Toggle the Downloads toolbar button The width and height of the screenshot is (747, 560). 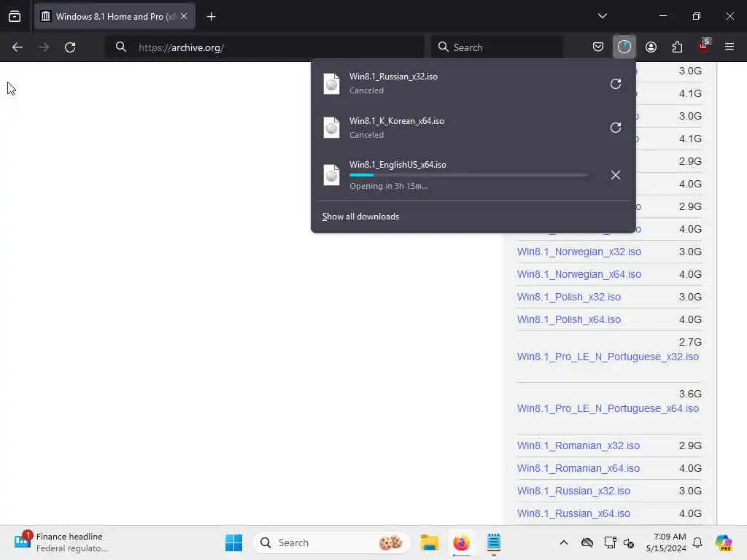coord(624,47)
